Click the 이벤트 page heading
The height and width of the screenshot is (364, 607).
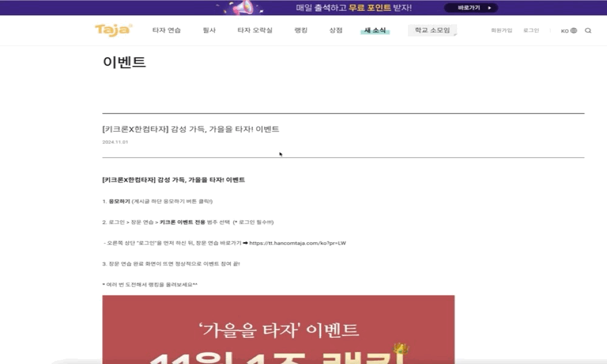[x=124, y=62]
